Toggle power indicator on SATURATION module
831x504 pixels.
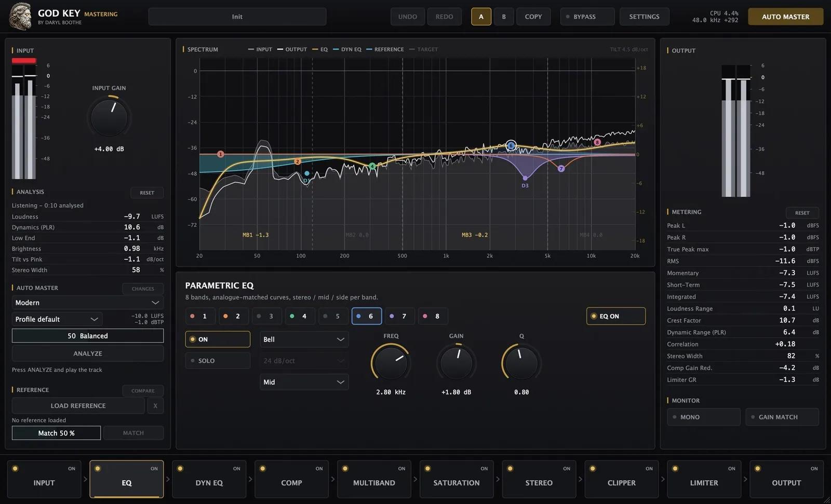pyautogui.click(x=427, y=468)
